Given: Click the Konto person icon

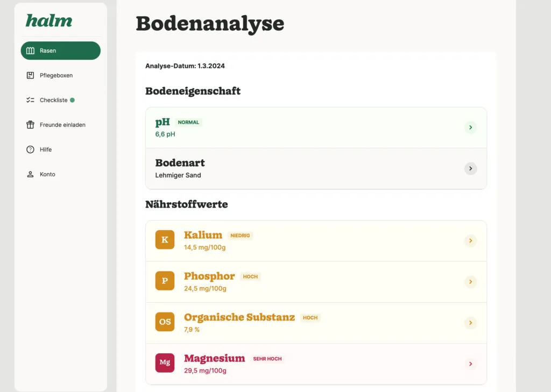Looking at the screenshot, I should click(x=31, y=174).
